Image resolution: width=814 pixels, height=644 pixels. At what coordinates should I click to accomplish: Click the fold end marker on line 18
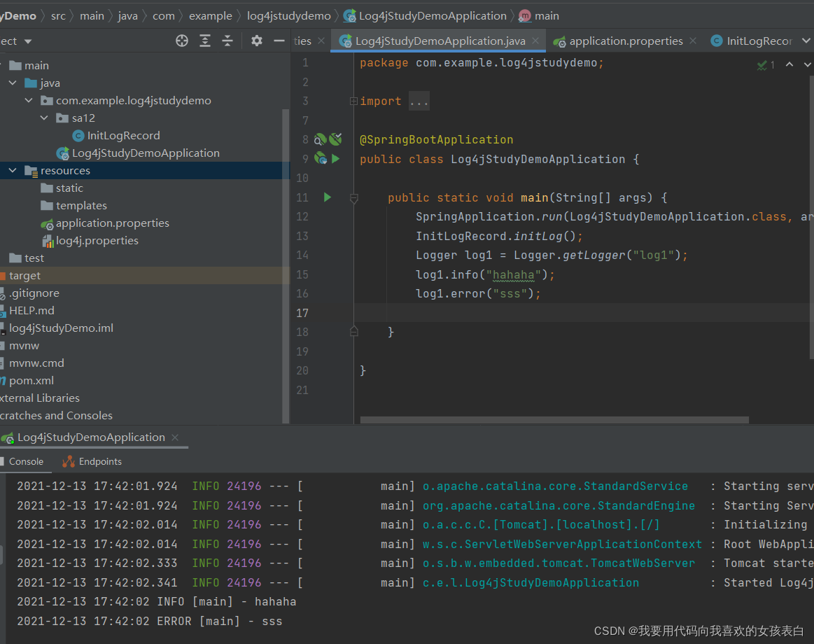tap(354, 331)
